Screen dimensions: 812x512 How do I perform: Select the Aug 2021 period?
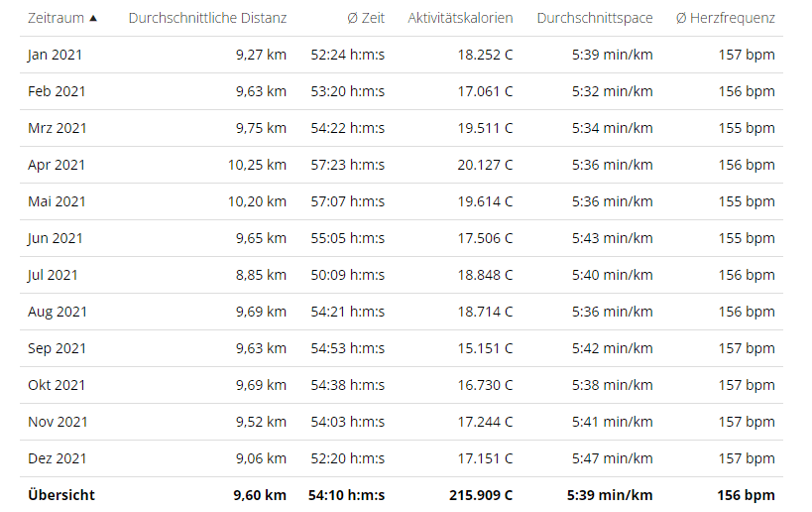point(58,312)
